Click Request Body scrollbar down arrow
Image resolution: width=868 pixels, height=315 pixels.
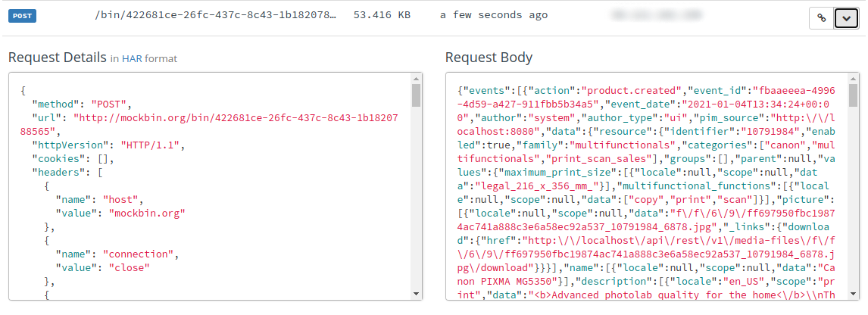(853, 294)
